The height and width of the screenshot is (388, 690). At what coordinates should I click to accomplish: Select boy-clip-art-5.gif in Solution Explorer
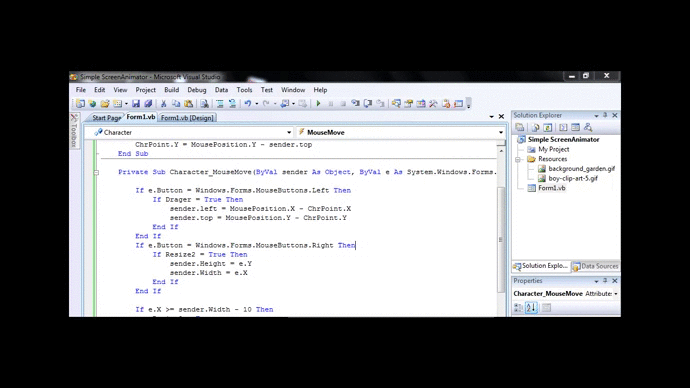pyautogui.click(x=573, y=178)
